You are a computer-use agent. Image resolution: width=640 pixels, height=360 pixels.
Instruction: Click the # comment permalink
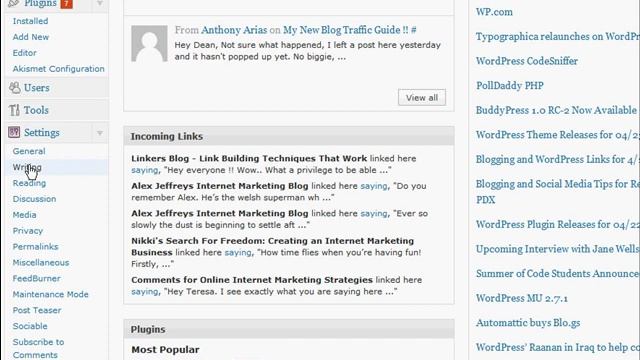(413, 30)
